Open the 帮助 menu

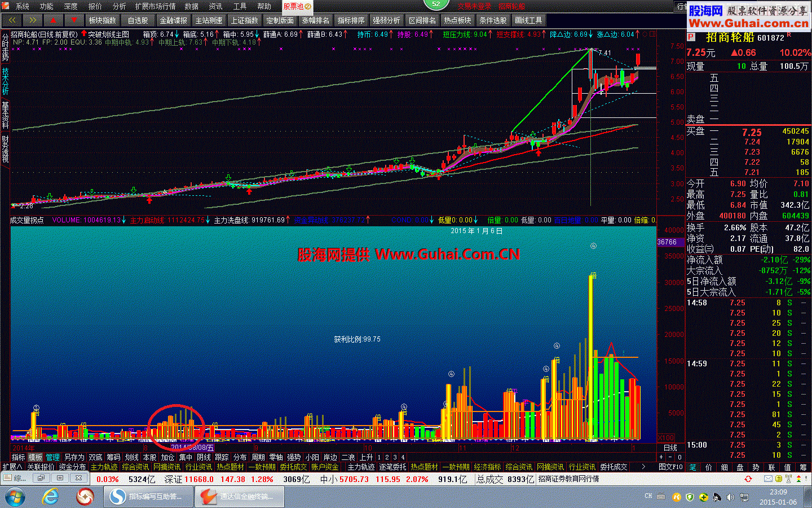(x=264, y=6)
